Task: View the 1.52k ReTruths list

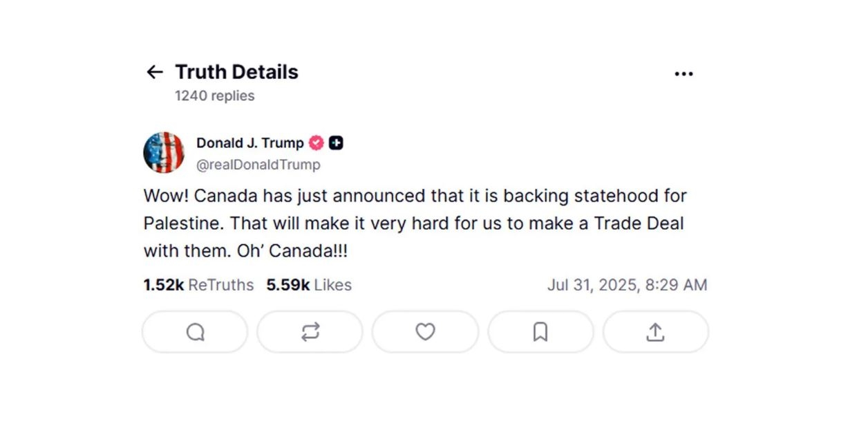Action: [198, 285]
